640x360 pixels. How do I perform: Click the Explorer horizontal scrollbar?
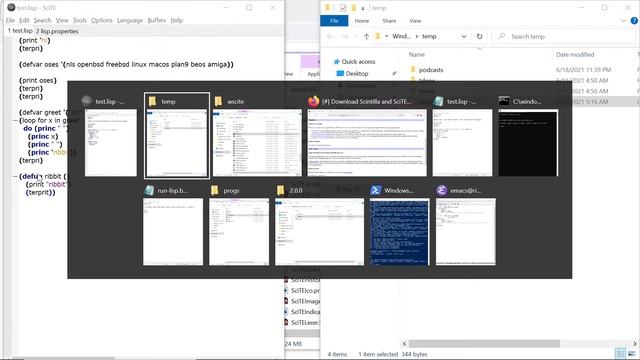coord(484,344)
